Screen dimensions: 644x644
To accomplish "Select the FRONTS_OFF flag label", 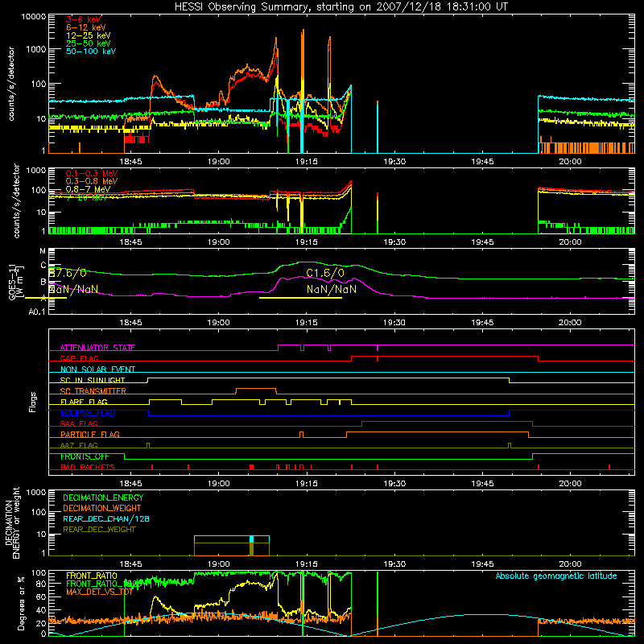I will point(85,456).
